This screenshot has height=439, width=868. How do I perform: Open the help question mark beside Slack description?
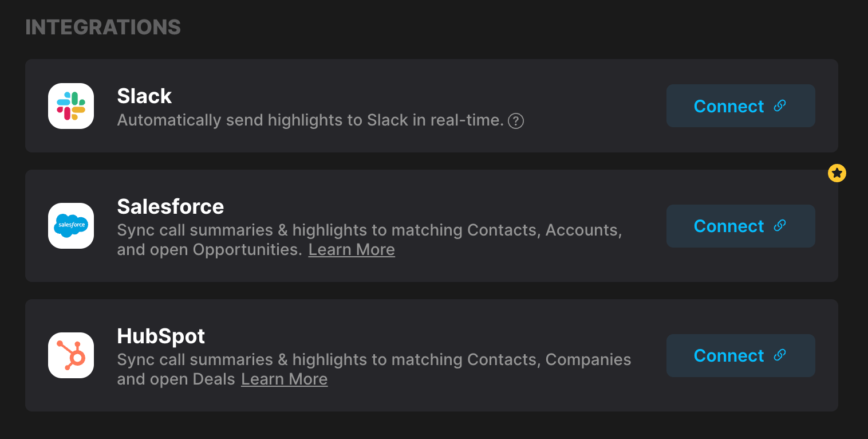coord(516,121)
